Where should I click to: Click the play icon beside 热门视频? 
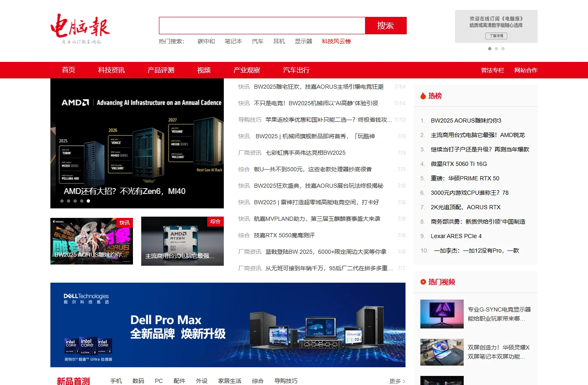423,282
